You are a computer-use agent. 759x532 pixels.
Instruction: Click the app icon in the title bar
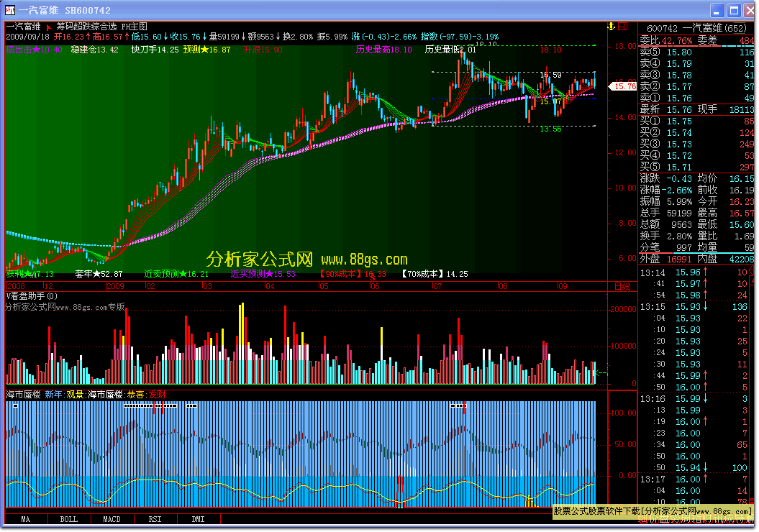pos(9,10)
